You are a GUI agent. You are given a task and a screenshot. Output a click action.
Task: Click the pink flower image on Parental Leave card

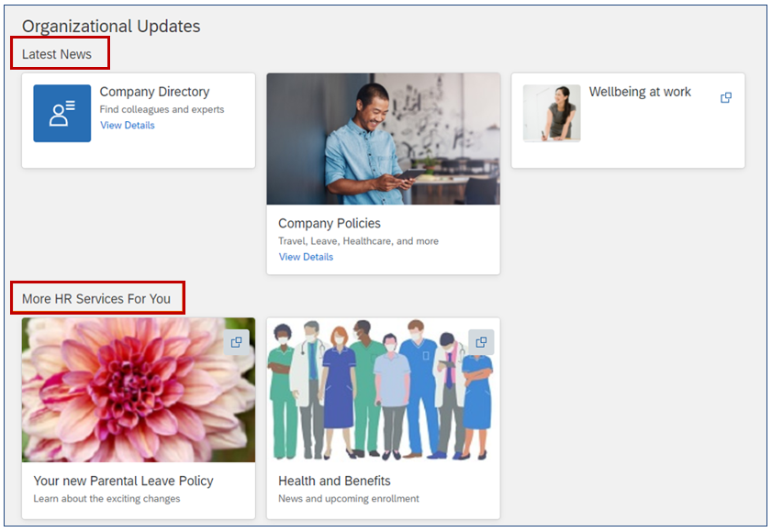138,389
